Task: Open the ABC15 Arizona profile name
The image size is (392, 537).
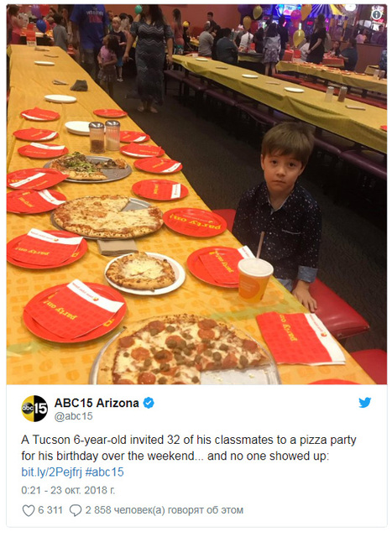Action: [x=97, y=403]
